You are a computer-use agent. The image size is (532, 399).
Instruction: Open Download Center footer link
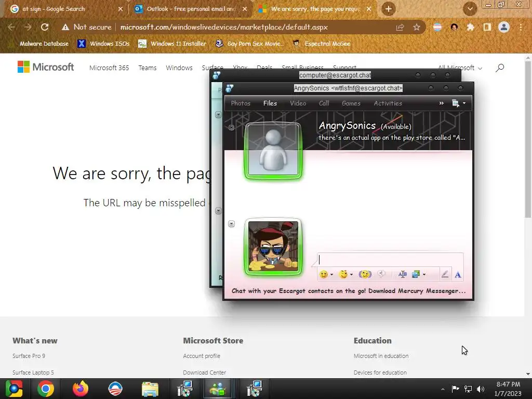click(x=205, y=373)
